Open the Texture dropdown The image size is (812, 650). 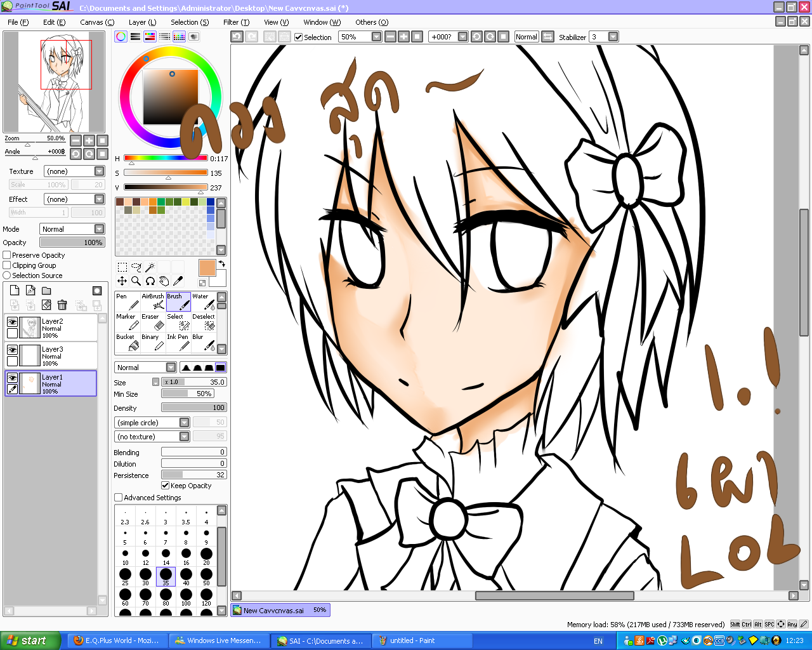(x=75, y=171)
